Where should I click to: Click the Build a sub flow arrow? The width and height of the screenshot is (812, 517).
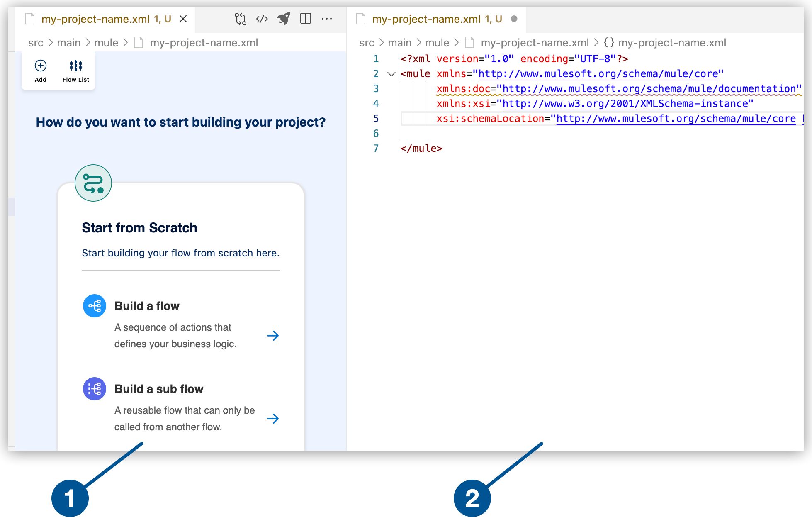[274, 418]
